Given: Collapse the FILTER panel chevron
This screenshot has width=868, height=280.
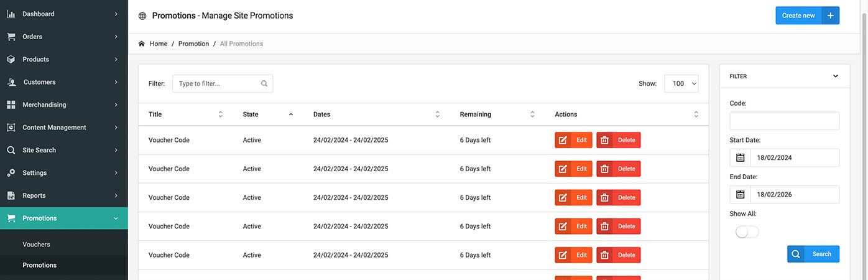Looking at the screenshot, I should pyautogui.click(x=835, y=77).
